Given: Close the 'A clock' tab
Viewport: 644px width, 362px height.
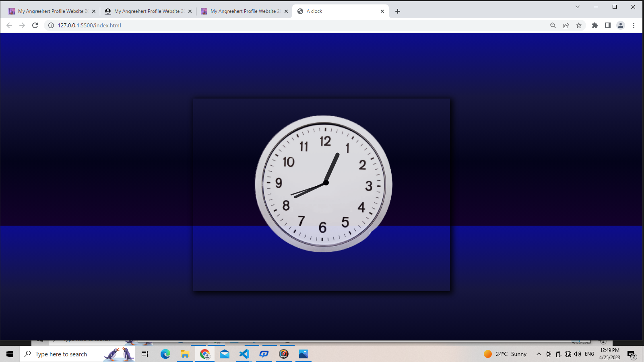Looking at the screenshot, I should point(382,11).
